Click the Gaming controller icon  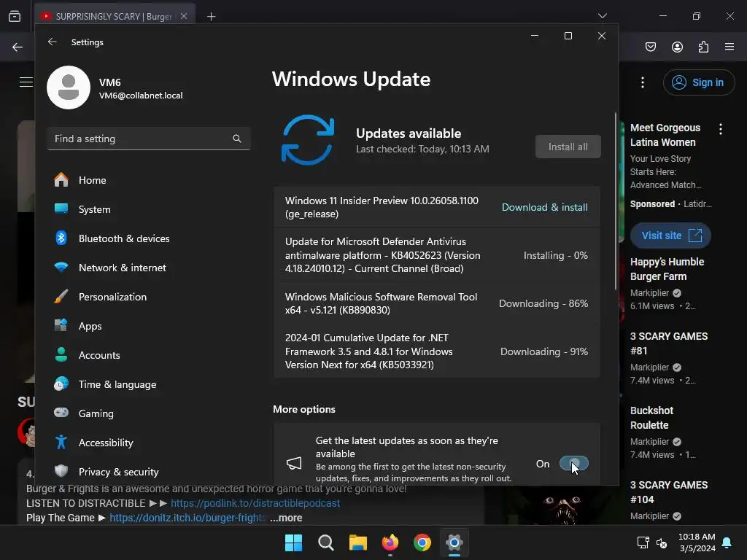coord(61,413)
